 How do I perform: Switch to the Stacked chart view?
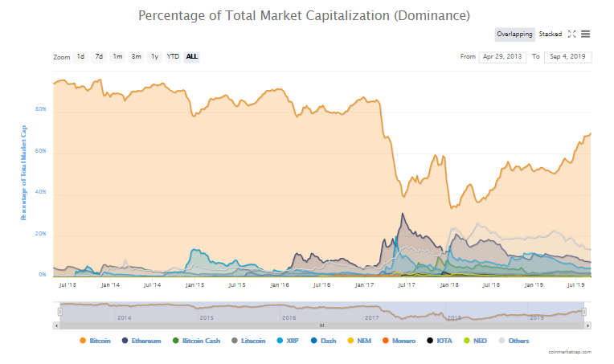pos(551,34)
